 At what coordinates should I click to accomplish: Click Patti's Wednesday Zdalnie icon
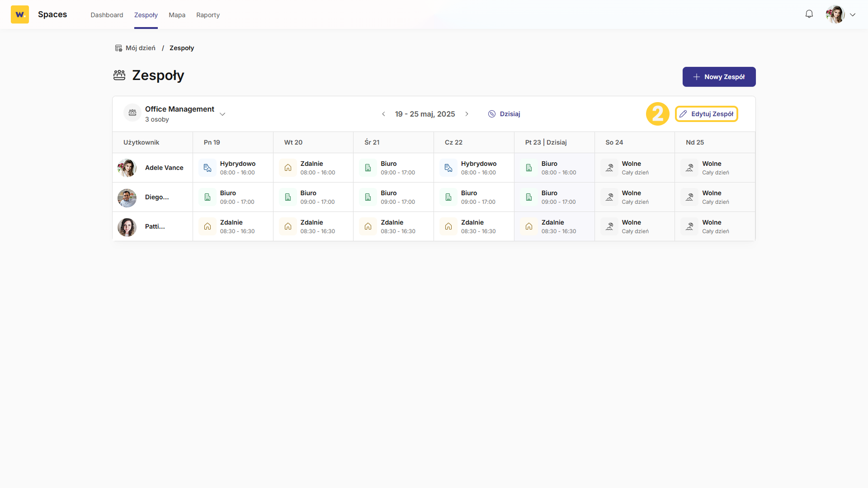point(368,226)
